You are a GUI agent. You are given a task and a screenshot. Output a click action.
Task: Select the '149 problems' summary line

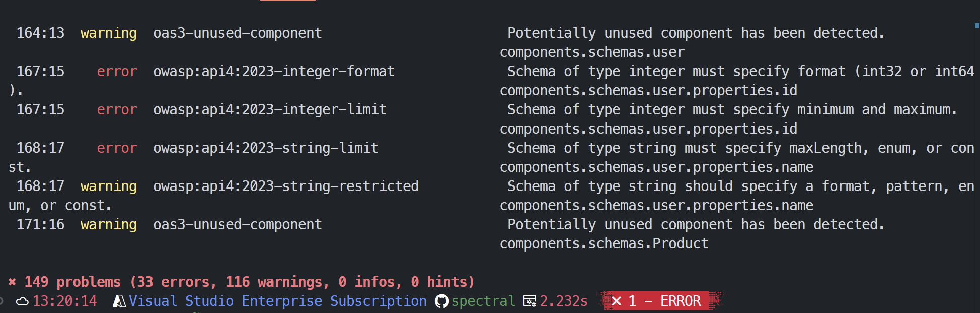pyautogui.click(x=242, y=282)
